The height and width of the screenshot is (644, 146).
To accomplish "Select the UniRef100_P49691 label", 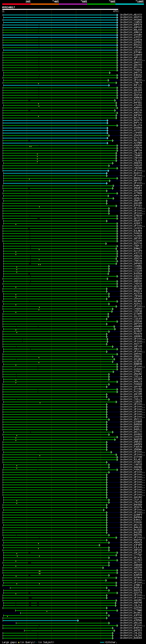I will pyautogui.click(x=131, y=70).
